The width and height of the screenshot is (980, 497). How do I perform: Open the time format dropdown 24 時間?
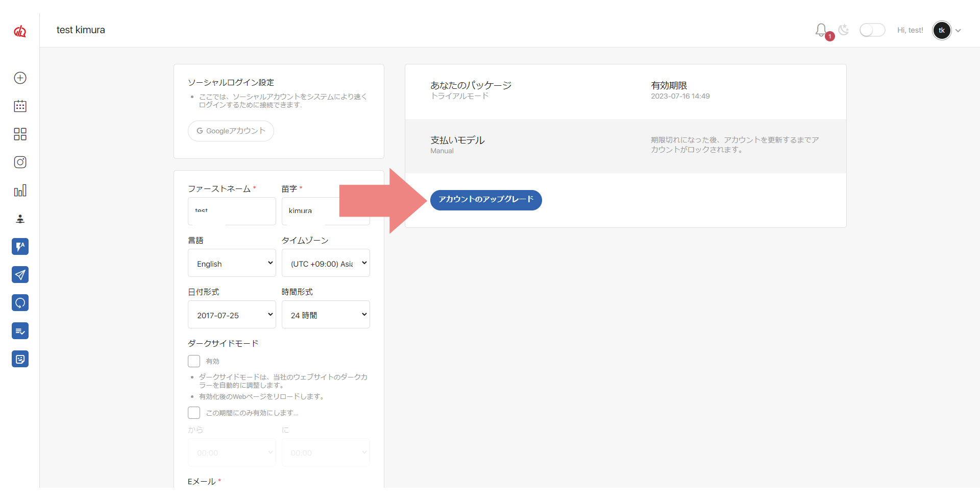click(326, 315)
